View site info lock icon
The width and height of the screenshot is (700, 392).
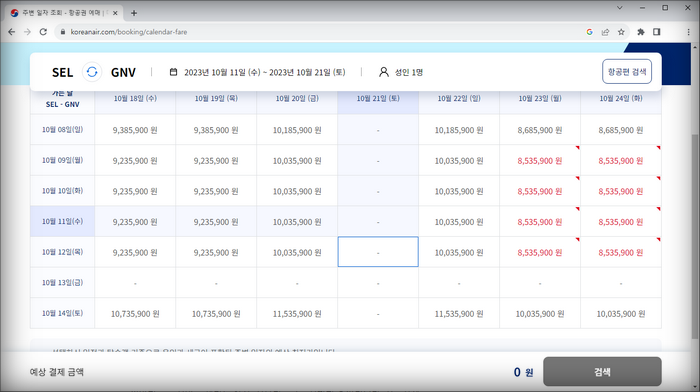pyautogui.click(x=62, y=32)
